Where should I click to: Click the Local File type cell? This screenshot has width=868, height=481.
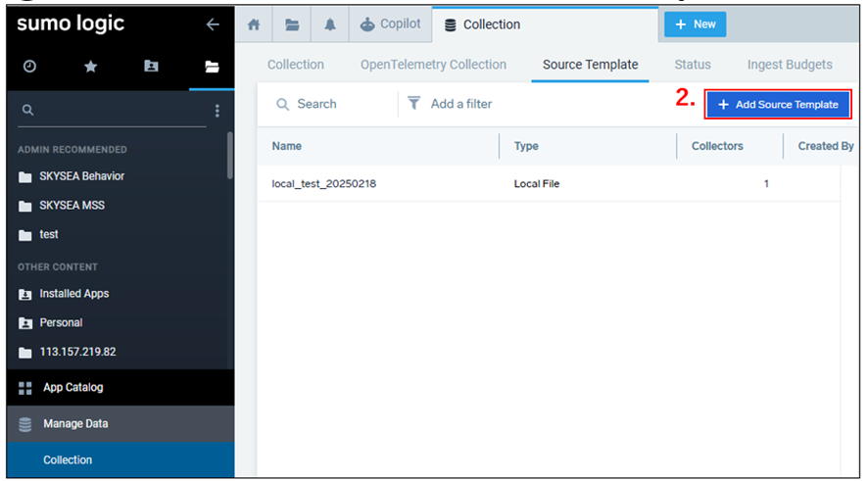click(537, 184)
